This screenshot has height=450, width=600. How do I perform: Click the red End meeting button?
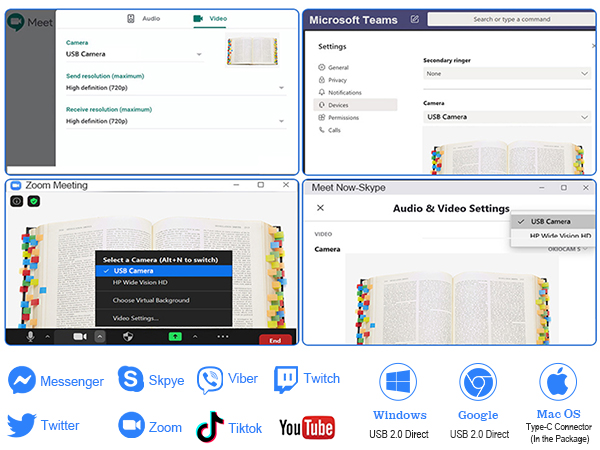275,340
